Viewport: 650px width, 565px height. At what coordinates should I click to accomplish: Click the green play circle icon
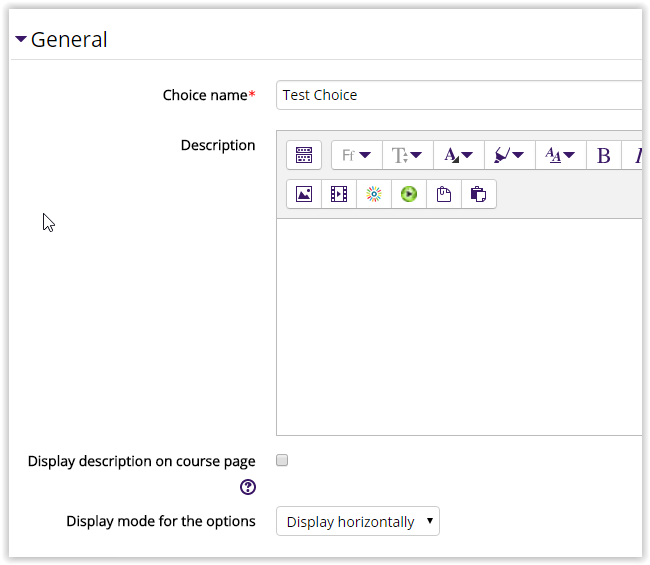[x=409, y=194]
